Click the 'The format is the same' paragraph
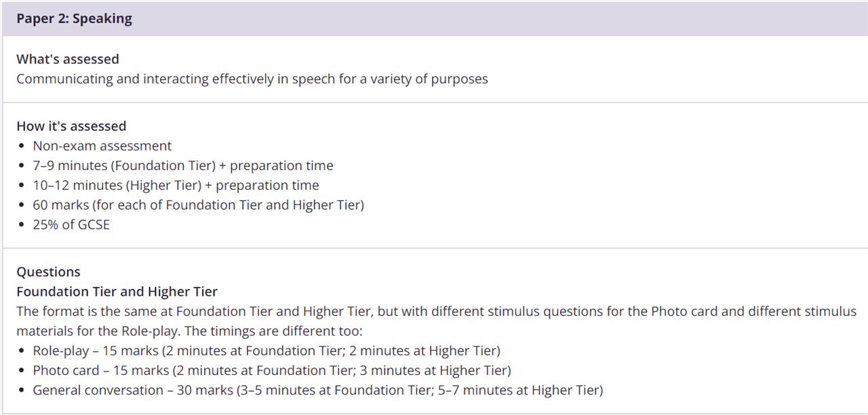This screenshot has height=415, width=868. click(437, 321)
